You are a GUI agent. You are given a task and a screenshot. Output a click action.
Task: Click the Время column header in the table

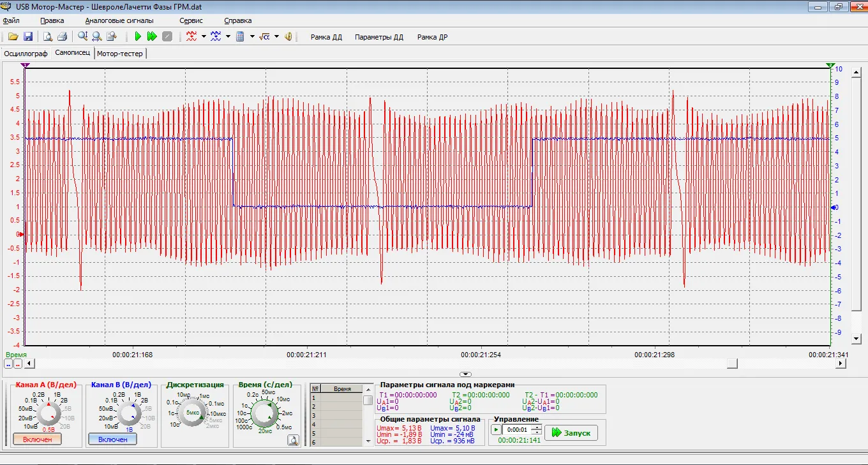[x=342, y=388]
